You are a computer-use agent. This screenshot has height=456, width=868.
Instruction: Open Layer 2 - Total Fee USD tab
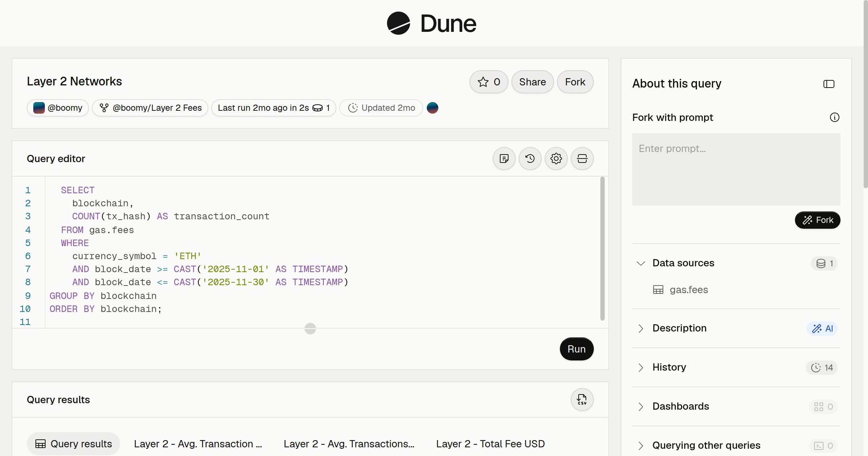click(x=490, y=444)
